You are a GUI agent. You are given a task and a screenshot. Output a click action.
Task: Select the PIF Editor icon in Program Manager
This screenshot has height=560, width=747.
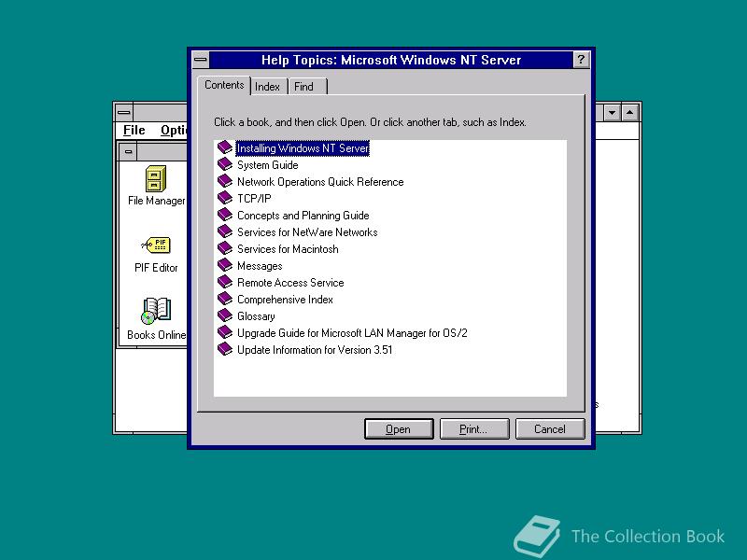[156, 245]
